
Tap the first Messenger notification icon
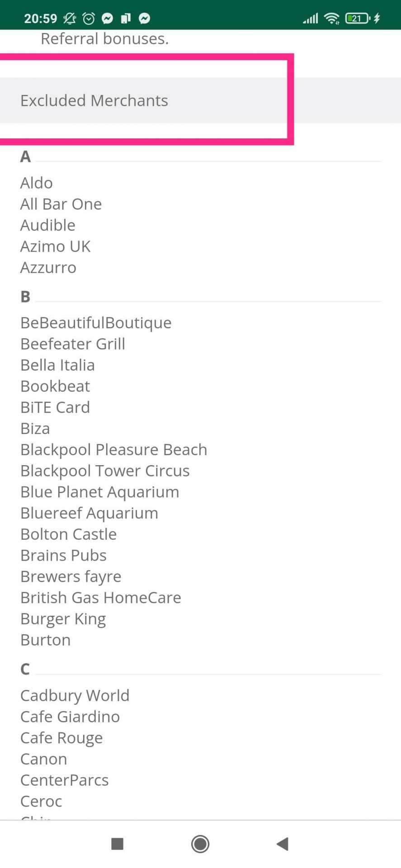coord(107,18)
